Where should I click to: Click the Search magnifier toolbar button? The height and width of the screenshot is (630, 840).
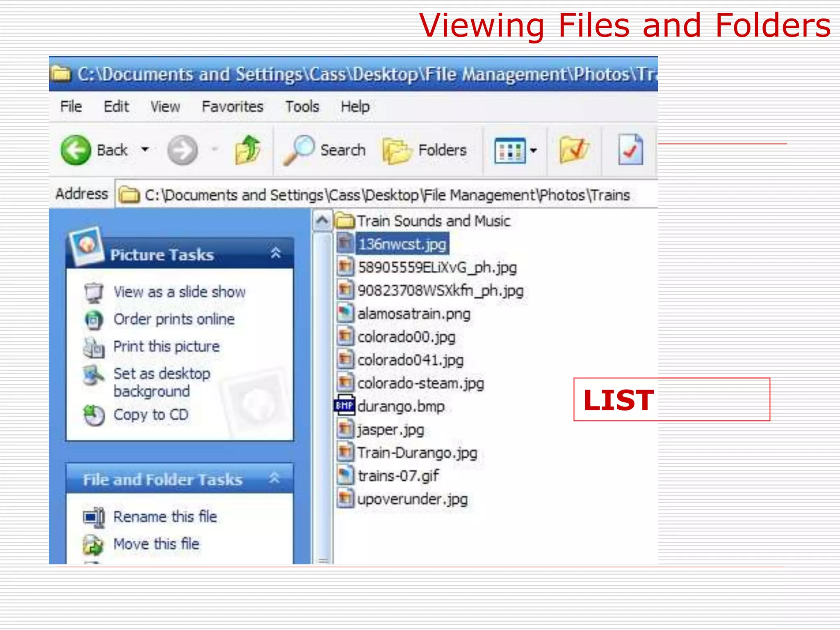324,150
